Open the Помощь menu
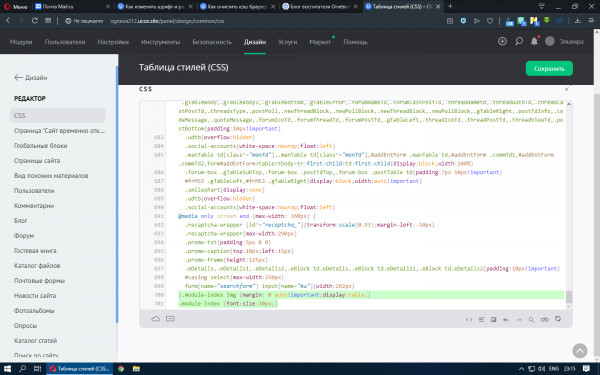 point(355,42)
